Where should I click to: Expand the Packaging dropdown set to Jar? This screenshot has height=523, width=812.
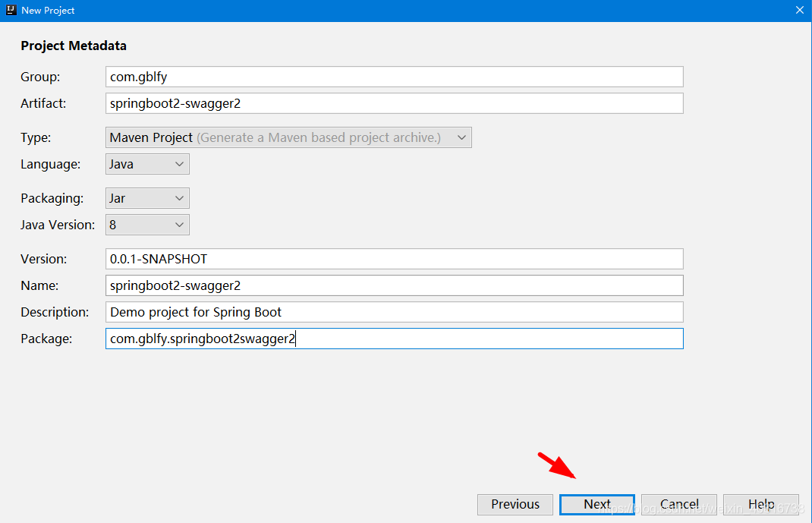tap(147, 198)
